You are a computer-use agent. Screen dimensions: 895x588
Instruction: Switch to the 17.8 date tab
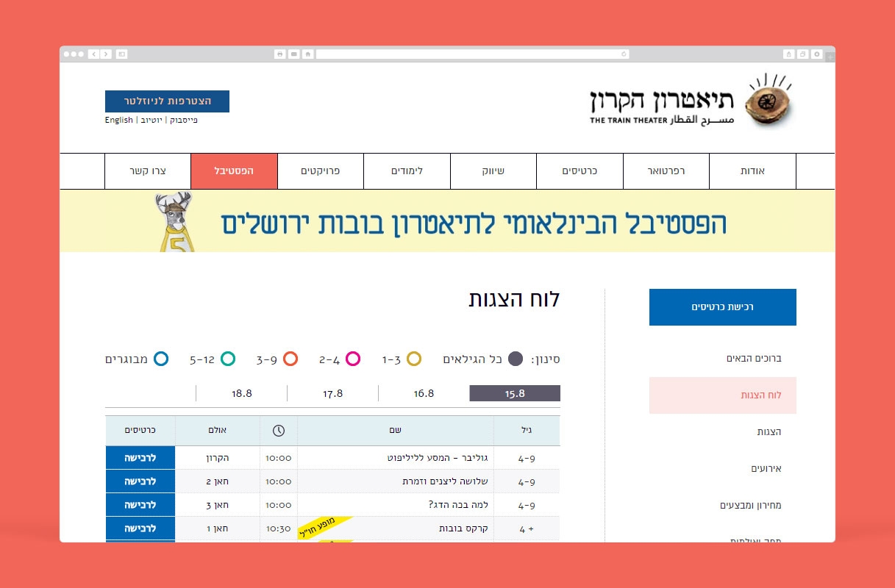pos(333,393)
